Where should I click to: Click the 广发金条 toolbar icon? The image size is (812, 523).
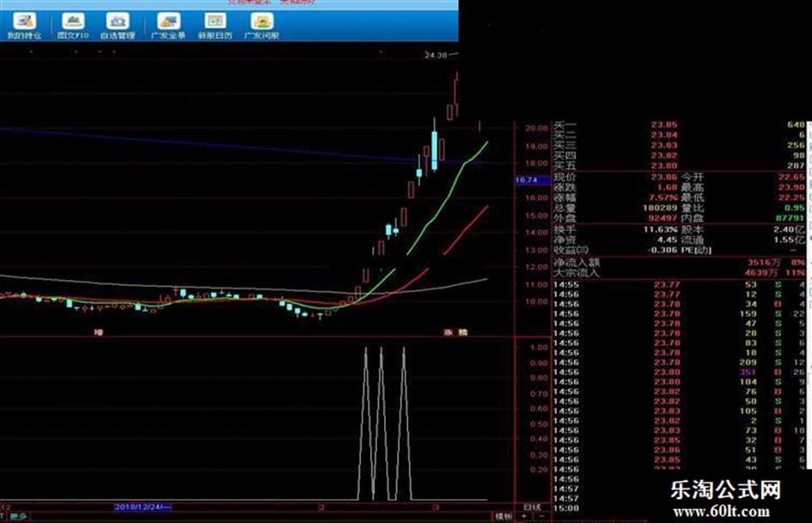click(x=168, y=26)
